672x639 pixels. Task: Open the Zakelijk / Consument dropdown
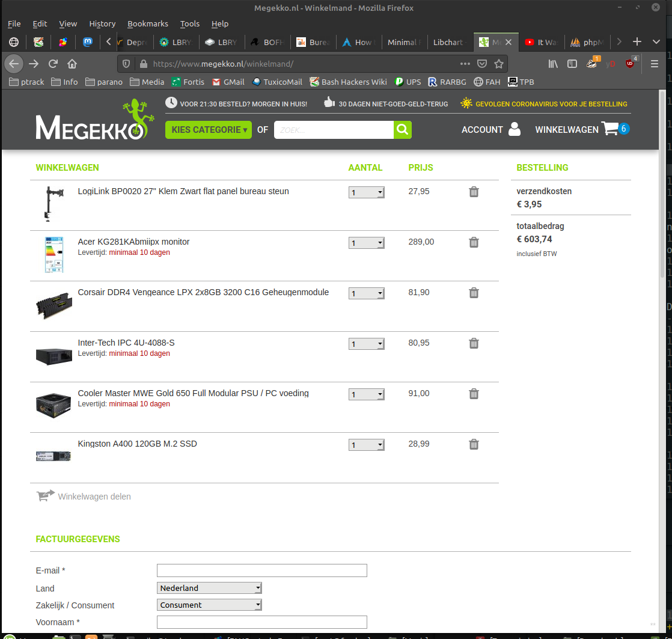click(209, 605)
